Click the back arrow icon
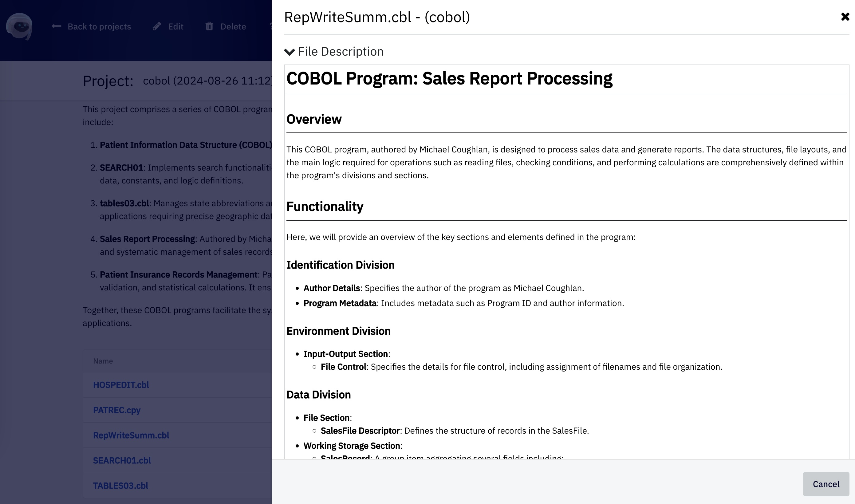This screenshot has height=504, width=855. pyautogui.click(x=56, y=26)
